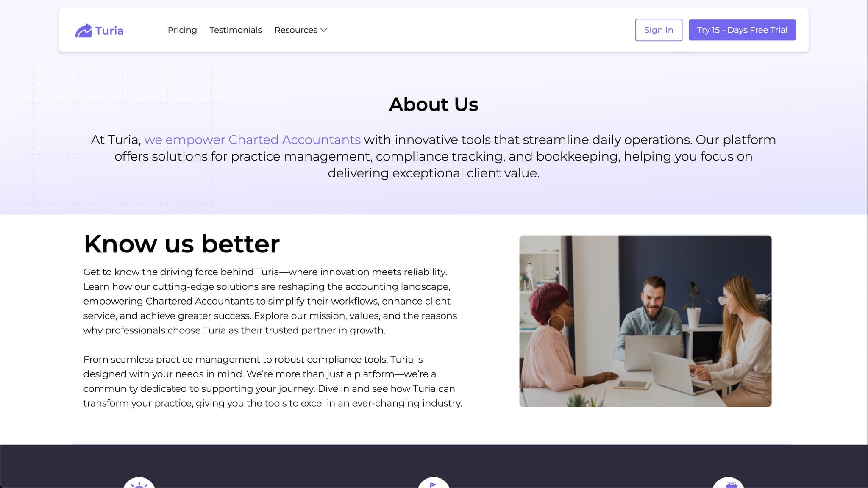The width and height of the screenshot is (868, 488).
Task: Scroll down to footer icons section
Action: pos(434,482)
